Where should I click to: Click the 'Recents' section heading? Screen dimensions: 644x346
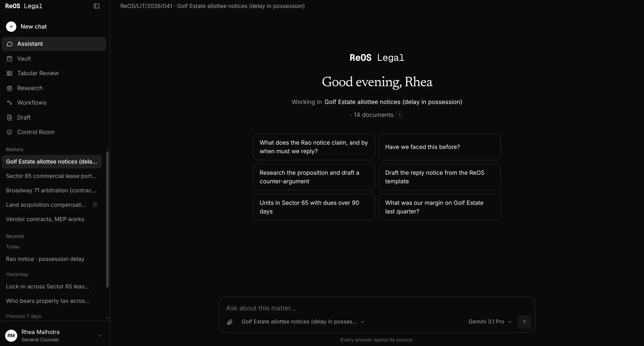click(15, 236)
